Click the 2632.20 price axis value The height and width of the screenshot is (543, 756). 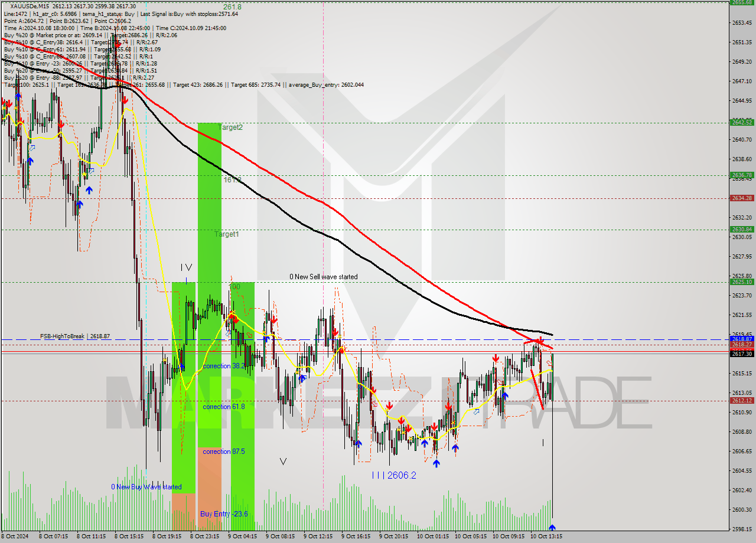coord(742,217)
